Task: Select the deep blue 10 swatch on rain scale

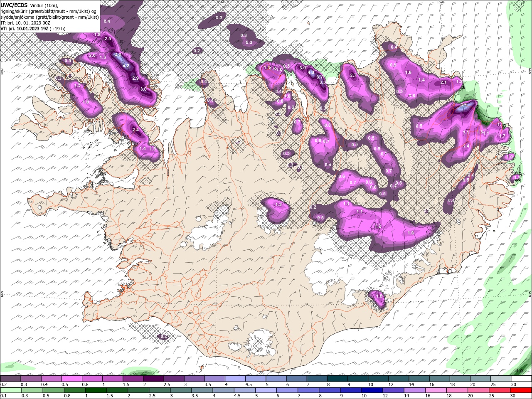Action: click(372, 390)
